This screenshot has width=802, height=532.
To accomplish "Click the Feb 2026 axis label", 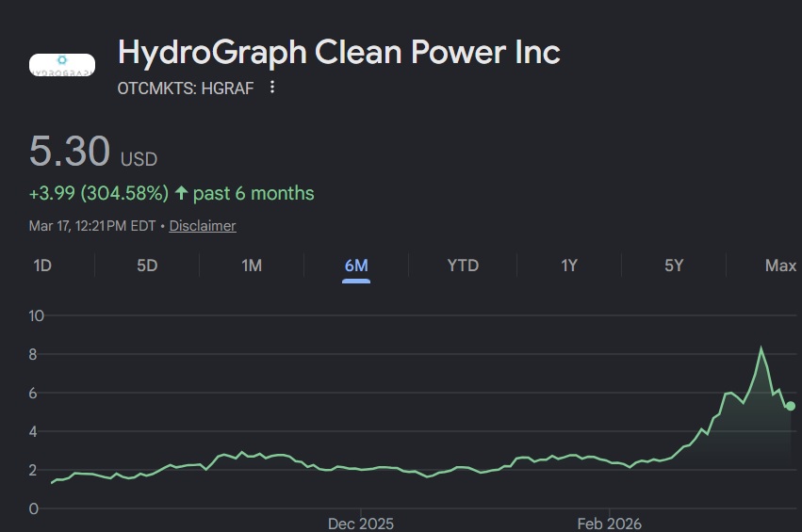I will [x=609, y=524].
